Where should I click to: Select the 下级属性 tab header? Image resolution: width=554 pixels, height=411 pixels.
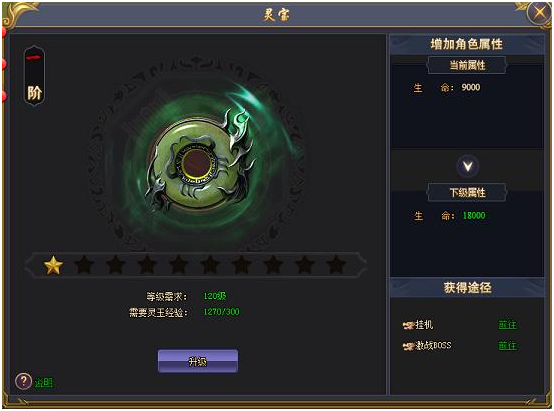(x=467, y=192)
